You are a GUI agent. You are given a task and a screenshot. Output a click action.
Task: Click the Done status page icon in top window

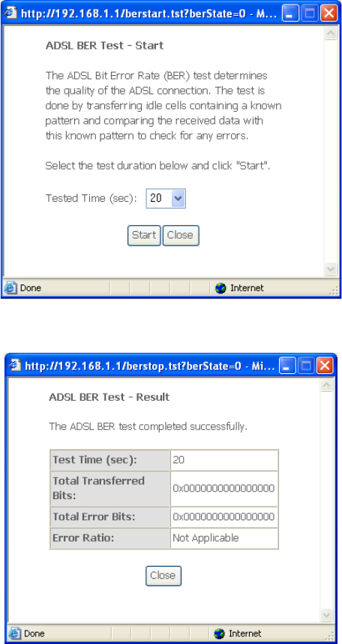[10, 288]
